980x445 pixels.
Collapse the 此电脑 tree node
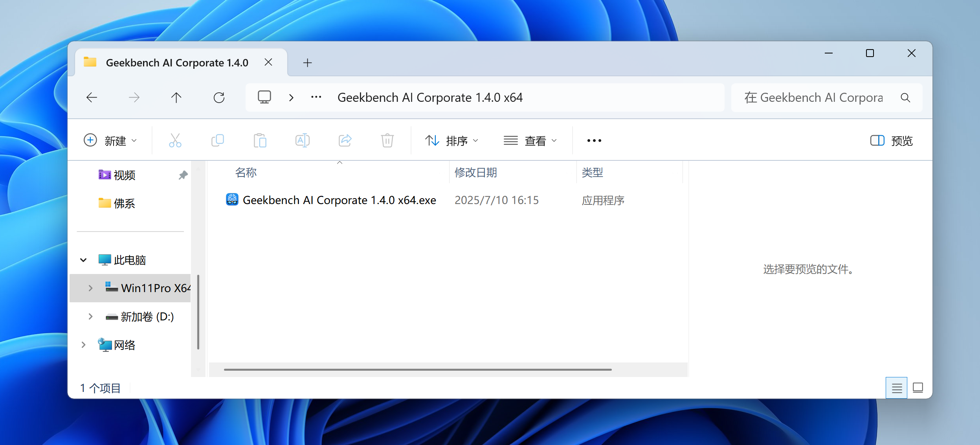click(83, 260)
